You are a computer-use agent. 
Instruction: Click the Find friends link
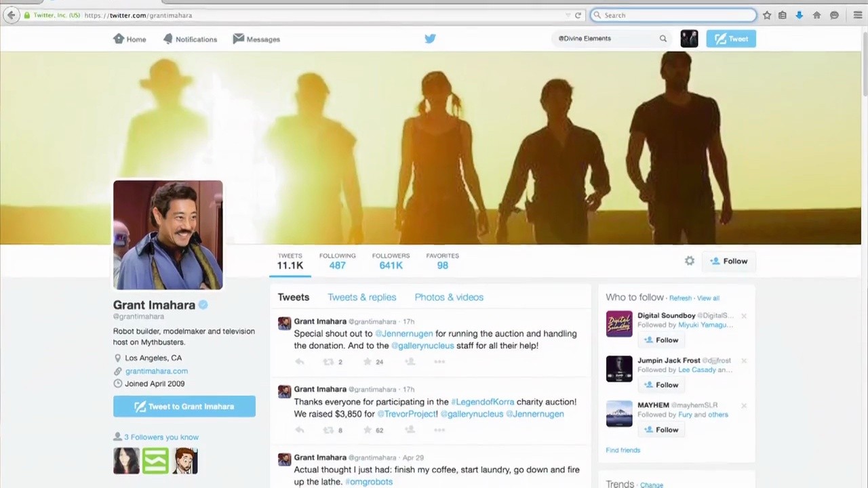[623, 450]
